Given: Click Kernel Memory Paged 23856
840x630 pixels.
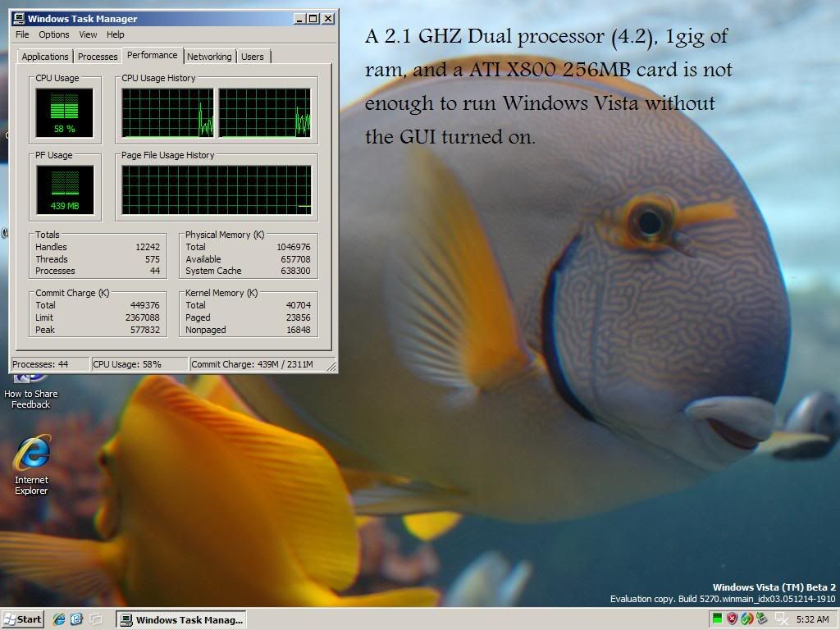Looking at the screenshot, I should [299, 317].
